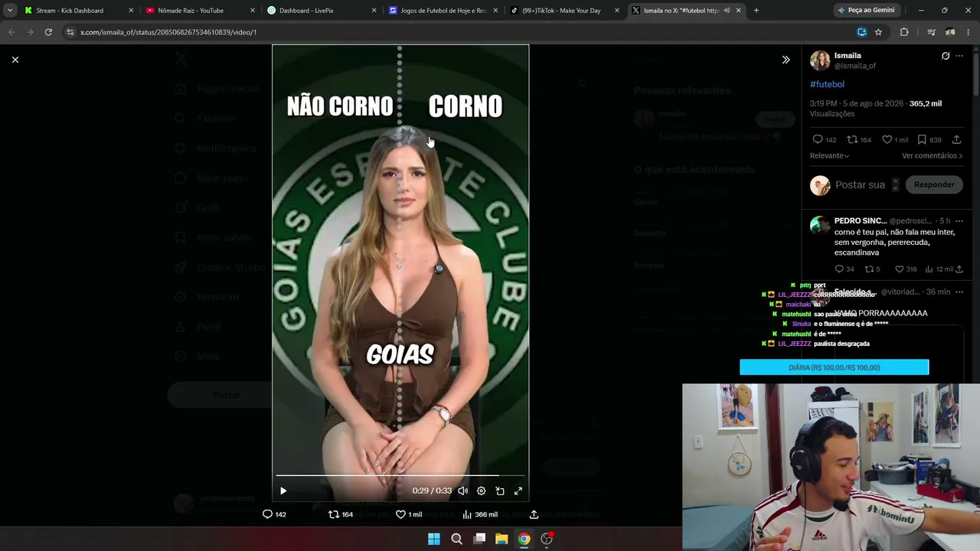980x551 pixels.
Task: Close the video viewer with the X
Action: pyautogui.click(x=15, y=60)
